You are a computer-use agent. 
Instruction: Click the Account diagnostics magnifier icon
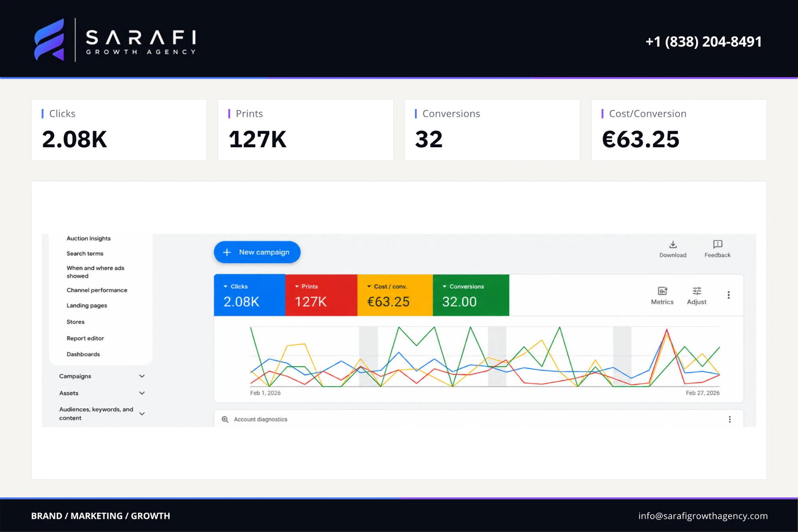click(x=225, y=419)
